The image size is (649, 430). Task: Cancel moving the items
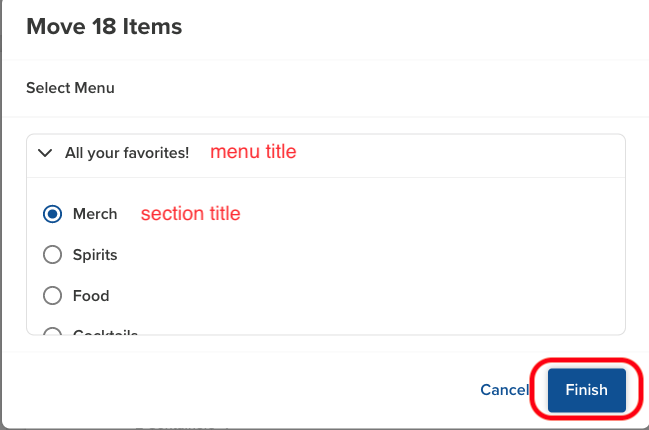click(x=505, y=390)
